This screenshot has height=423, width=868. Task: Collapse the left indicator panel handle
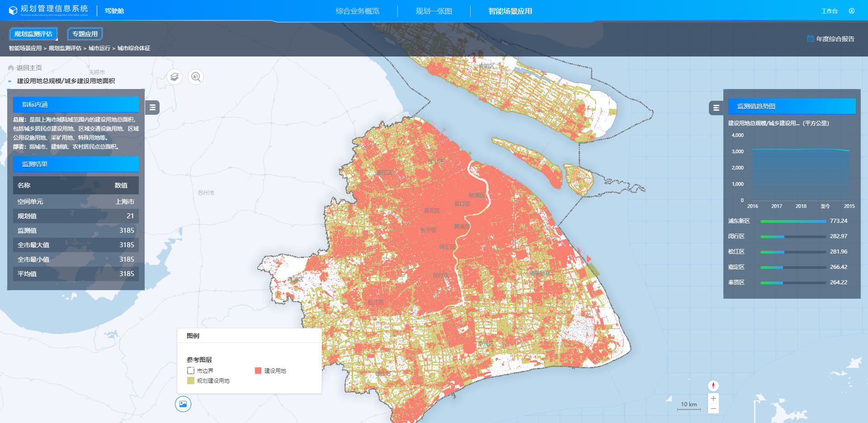click(x=152, y=108)
